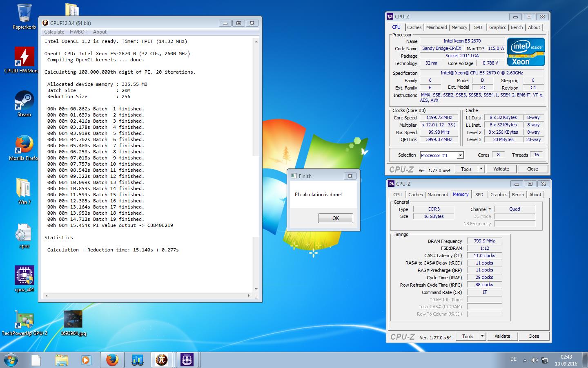Click Close button in bottom CPU-Z window
This screenshot has height=368, width=588.
534,337
